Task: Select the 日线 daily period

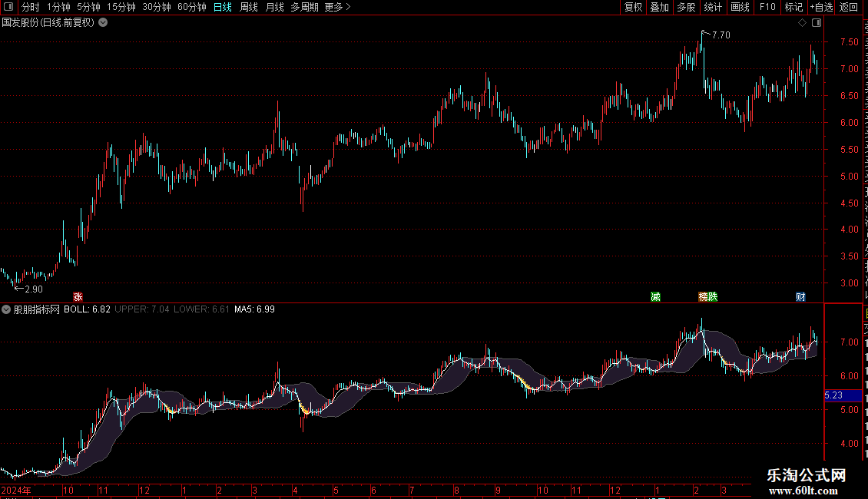Action: pyautogui.click(x=223, y=7)
